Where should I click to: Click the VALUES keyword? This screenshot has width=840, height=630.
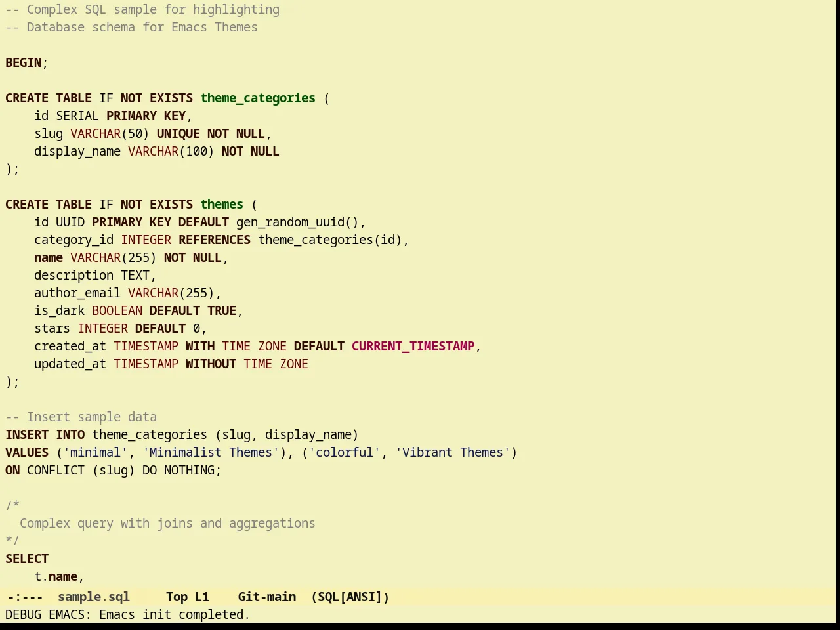pyautogui.click(x=27, y=453)
